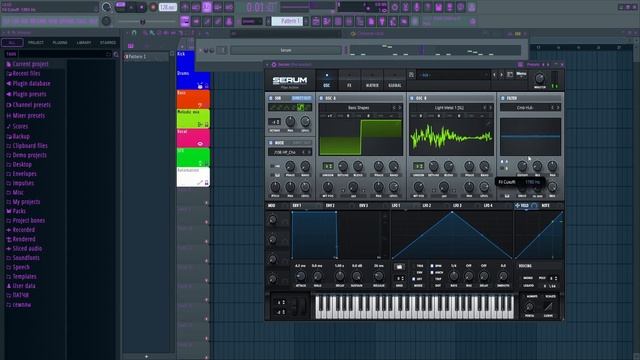Switch browser to the PLUGINS tab
This screenshot has height=360, width=640.
pyautogui.click(x=60, y=42)
